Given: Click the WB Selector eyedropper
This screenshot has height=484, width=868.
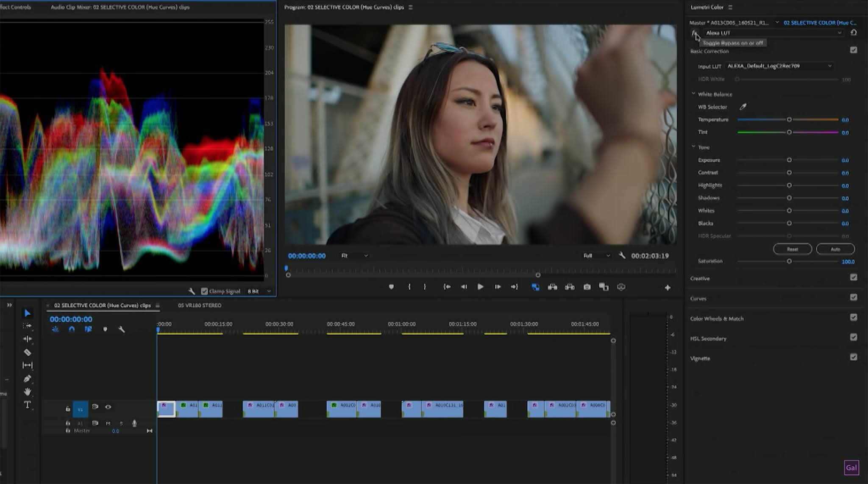Looking at the screenshot, I should pyautogui.click(x=743, y=107).
